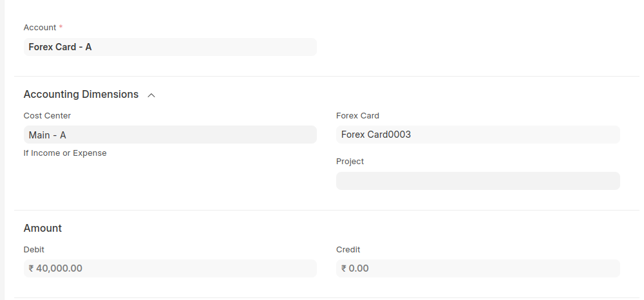Click the Amount section heading
Viewport: 644px width, 300px height.
point(43,228)
